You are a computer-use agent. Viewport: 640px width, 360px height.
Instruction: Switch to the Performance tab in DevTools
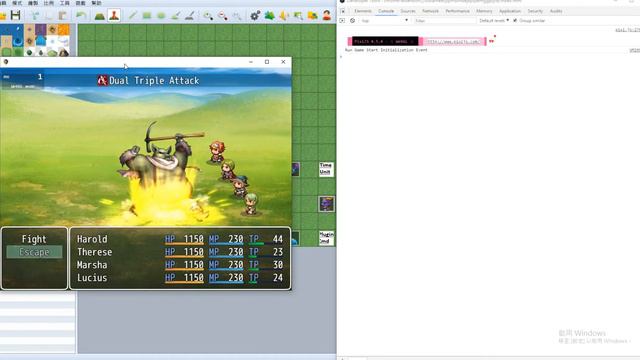tap(457, 11)
